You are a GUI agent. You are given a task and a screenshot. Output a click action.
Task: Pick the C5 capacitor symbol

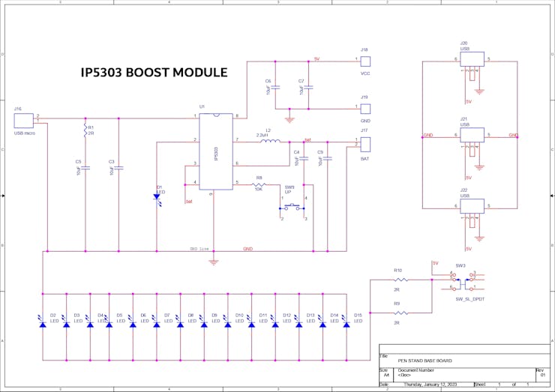[x=85, y=168]
